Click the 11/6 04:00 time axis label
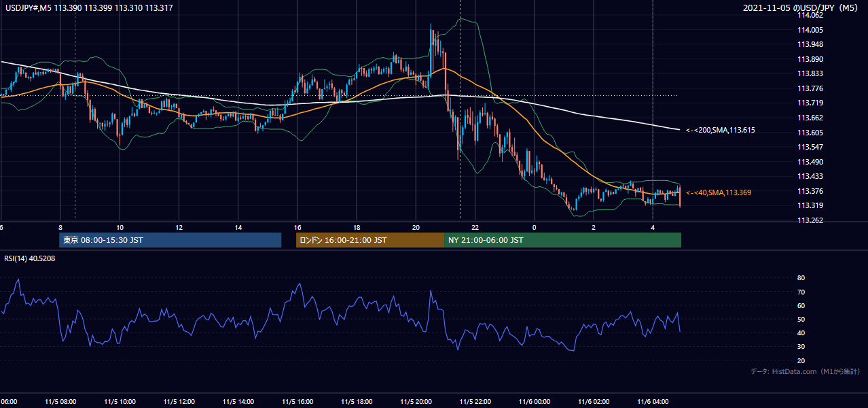Viewport: 868px width, 408px height. pyautogui.click(x=653, y=401)
